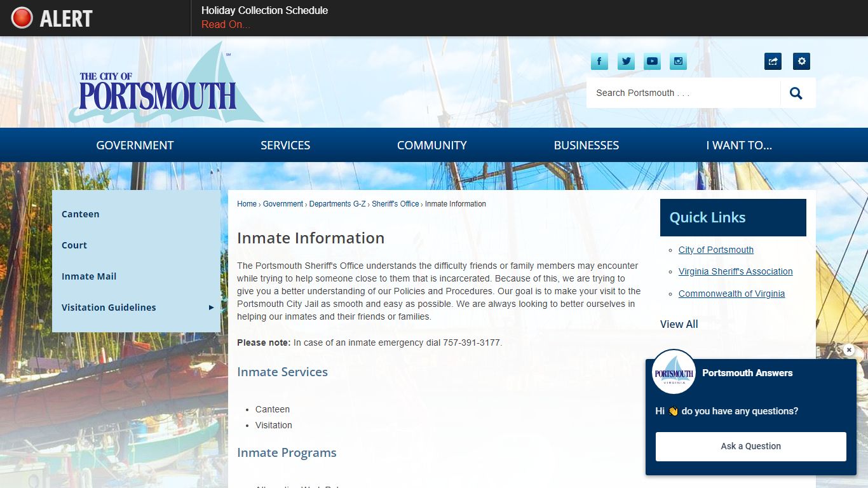Screen dimensions: 868x488
Task: Open the Holiday Collection Schedule Read On link
Action: click(x=226, y=24)
